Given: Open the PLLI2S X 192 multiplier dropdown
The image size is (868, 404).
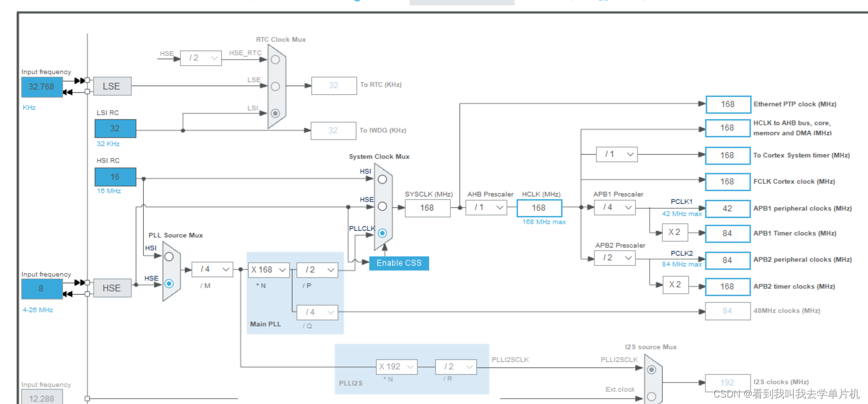Looking at the screenshot, I should tap(397, 367).
